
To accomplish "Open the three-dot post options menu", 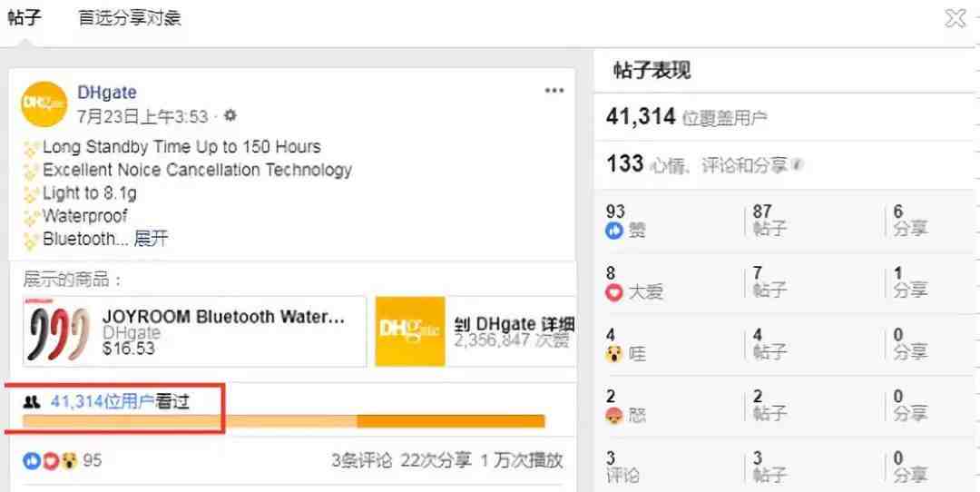I will pyautogui.click(x=554, y=91).
